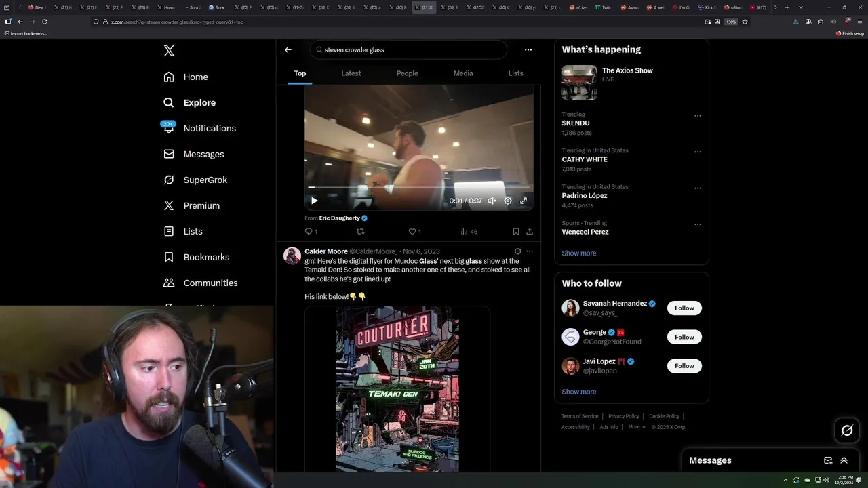Open the Temaki Den flyer image
The image size is (868, 488).
[x=397, y=390]
